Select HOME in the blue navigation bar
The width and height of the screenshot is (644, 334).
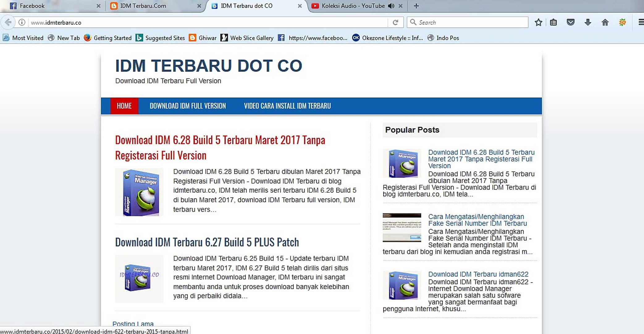tap(124, 106)
